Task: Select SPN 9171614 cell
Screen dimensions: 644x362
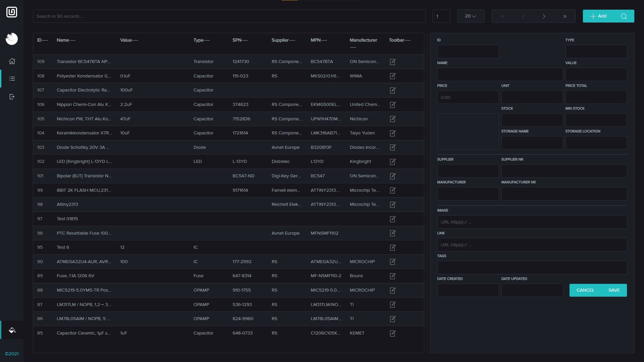Action: [x=240, y=190]
